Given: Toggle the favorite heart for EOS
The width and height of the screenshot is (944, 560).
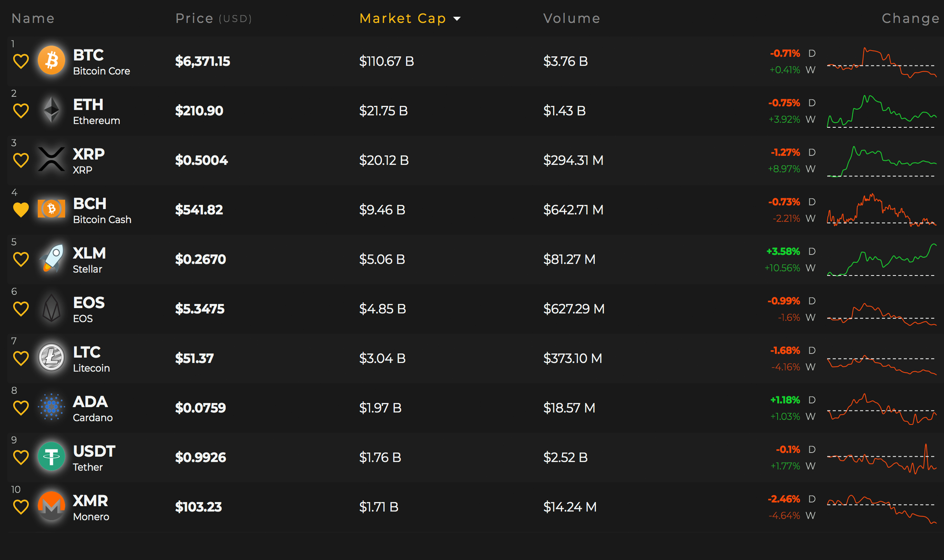Looking at the screenshot, I should coord(21,309).
